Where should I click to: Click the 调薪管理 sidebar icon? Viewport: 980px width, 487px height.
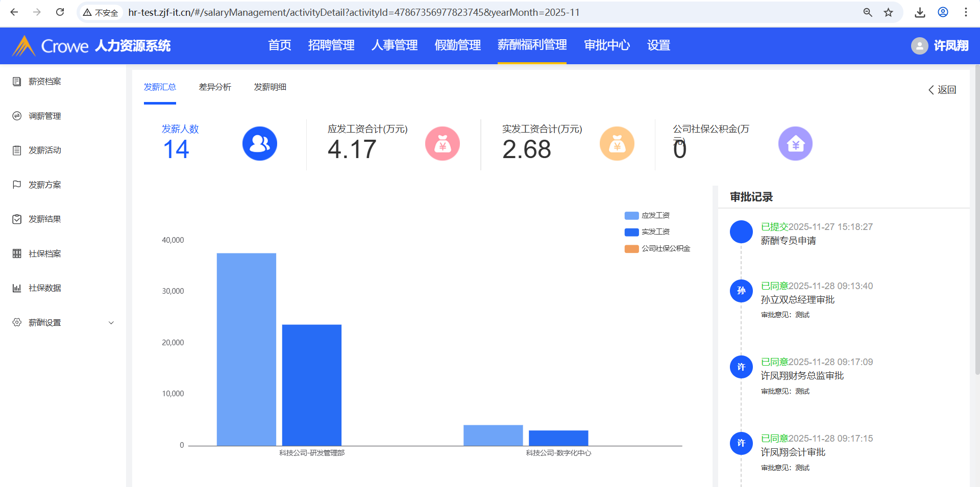[x=17, y=116]
